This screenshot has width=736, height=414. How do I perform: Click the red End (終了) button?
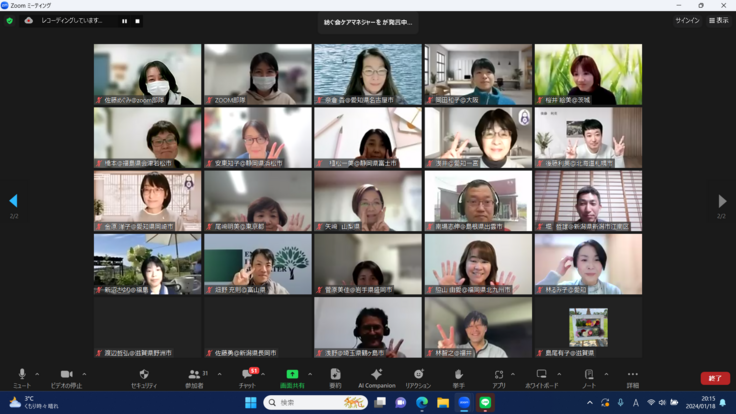coord(714,378)
